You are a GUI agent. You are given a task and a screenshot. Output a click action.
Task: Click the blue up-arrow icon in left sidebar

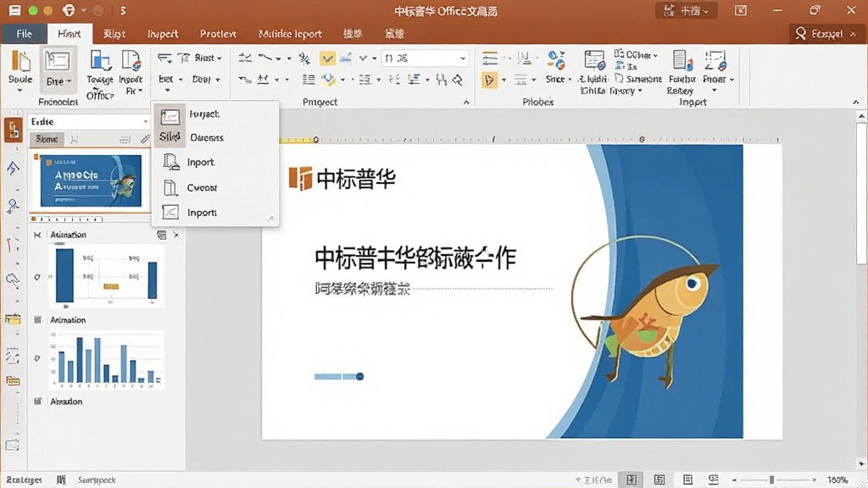13,168
